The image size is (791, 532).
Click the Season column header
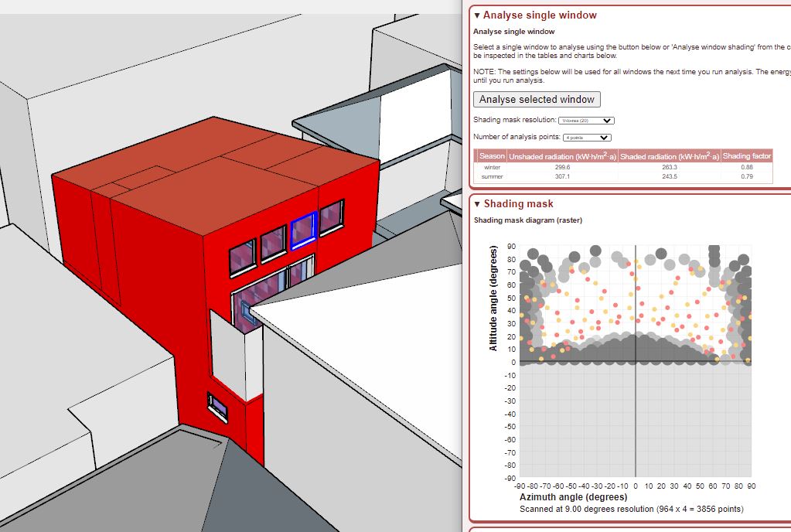[x=492, y=156]
